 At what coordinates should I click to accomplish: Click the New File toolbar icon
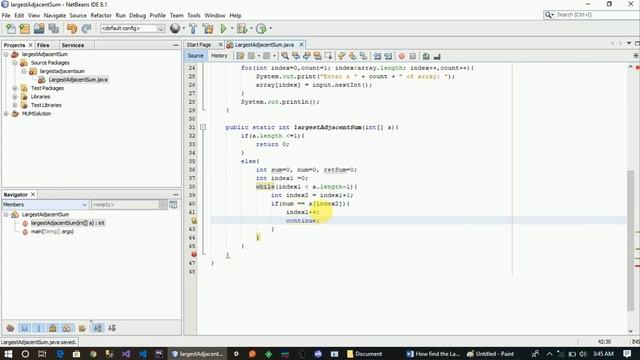[11, 29]
